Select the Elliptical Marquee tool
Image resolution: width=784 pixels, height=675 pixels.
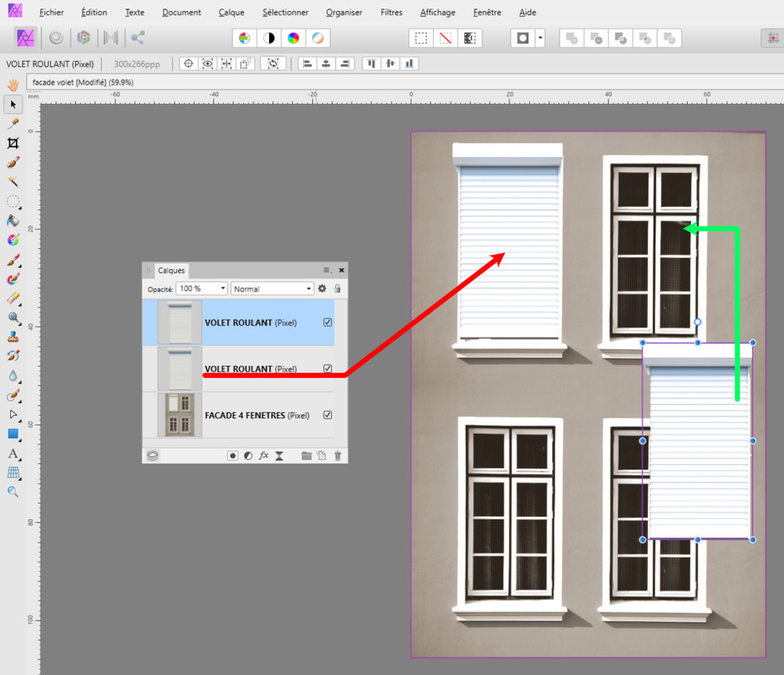coord(13,202)
